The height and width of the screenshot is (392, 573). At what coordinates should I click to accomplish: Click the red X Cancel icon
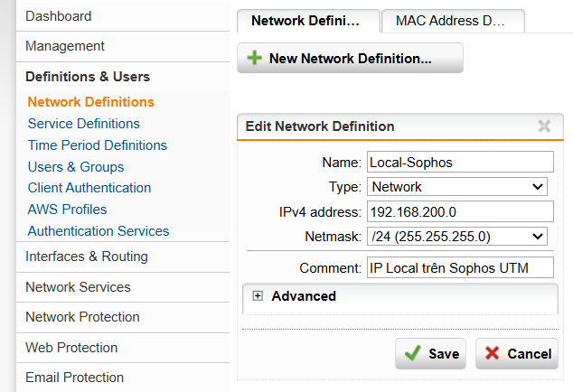coord(492,354)
